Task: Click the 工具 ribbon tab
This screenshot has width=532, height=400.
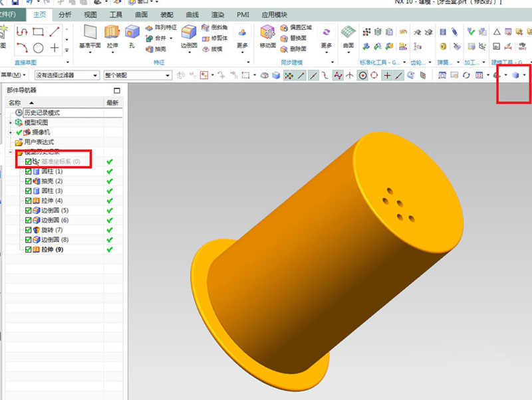Action: tap(116, 15)
